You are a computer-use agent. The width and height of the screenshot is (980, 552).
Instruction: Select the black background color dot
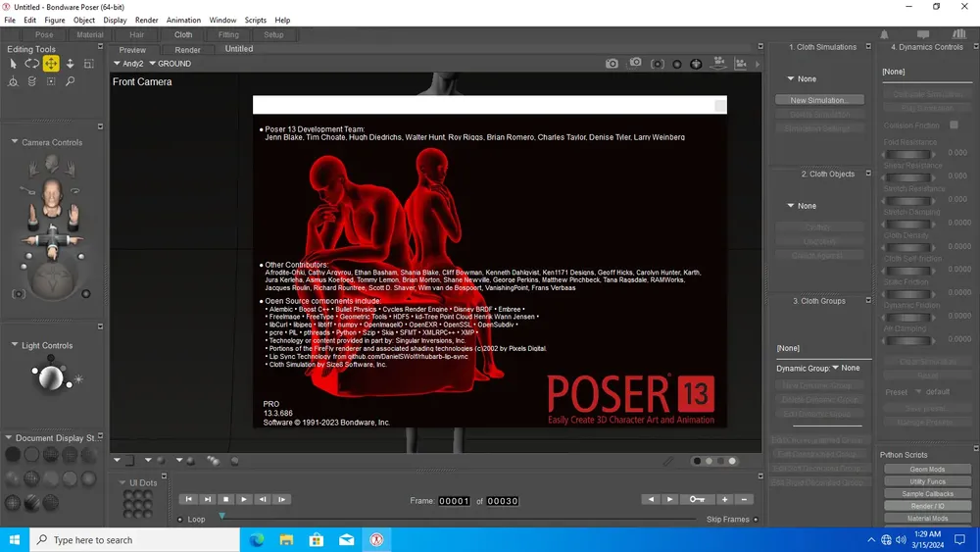[x=697, y=461]
